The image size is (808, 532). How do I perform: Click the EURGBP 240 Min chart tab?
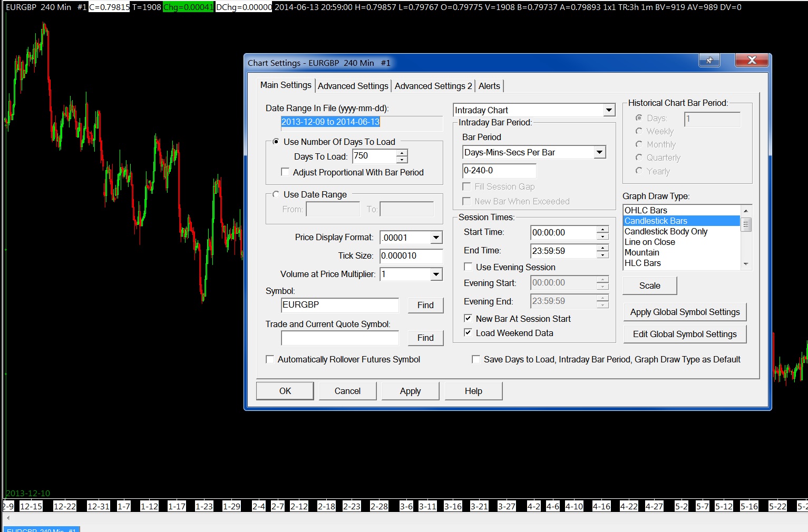point(42,529)
